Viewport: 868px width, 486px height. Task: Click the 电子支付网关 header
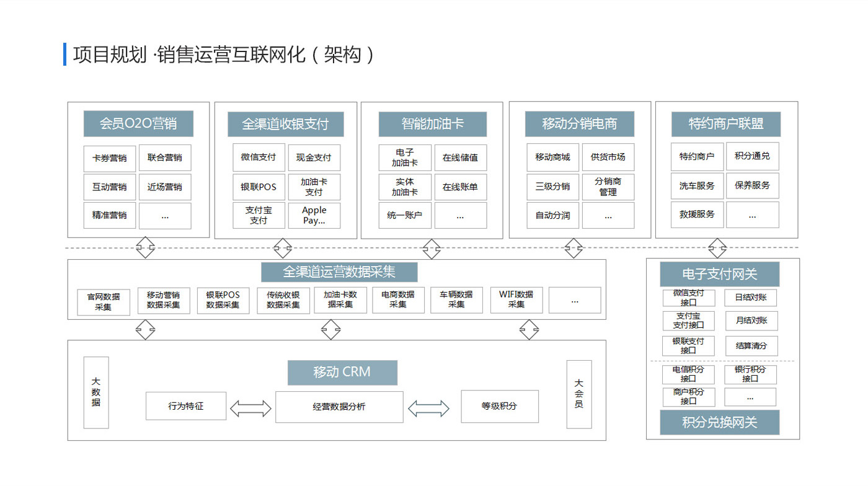click(719, 274)
